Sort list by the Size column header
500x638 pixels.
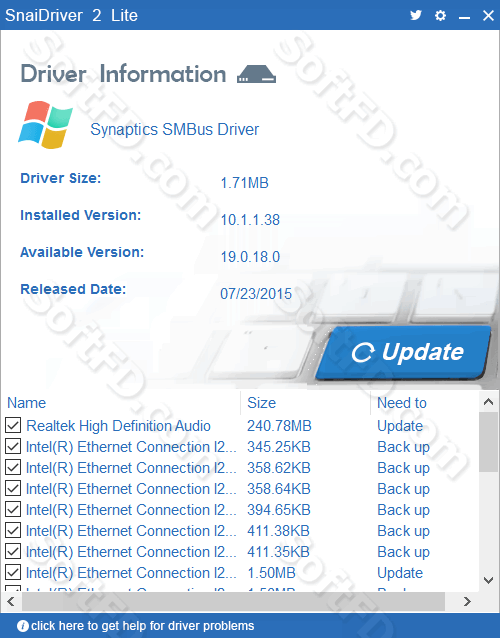pyautogui.click(x=262, y=403)
